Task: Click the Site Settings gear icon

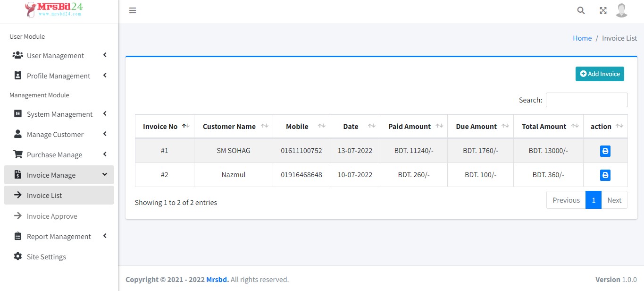Action: click(17, 257)
